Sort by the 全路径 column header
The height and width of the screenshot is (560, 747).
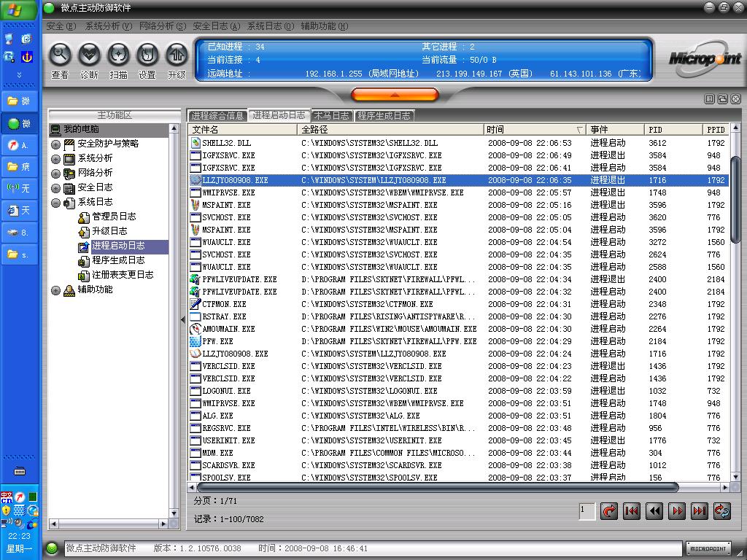(x=390, y=130)
